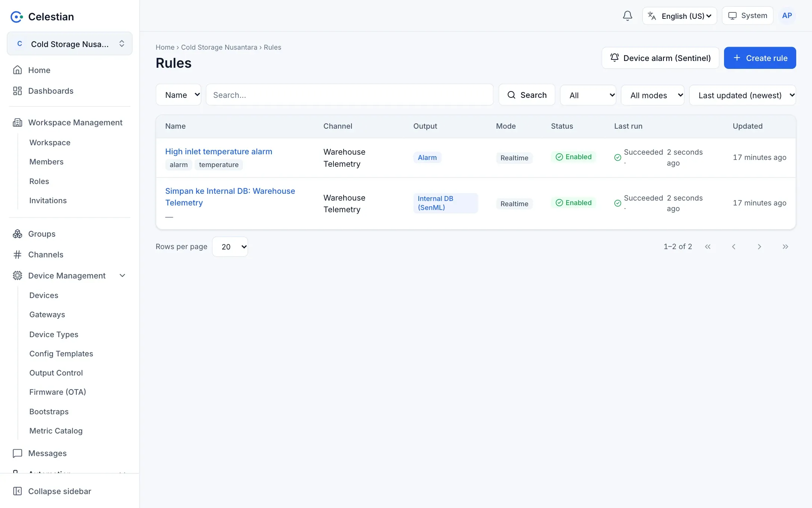The image size is (812, 508).
Task: Open the AP user avatar menu
Action: click(x=787, y=16)
